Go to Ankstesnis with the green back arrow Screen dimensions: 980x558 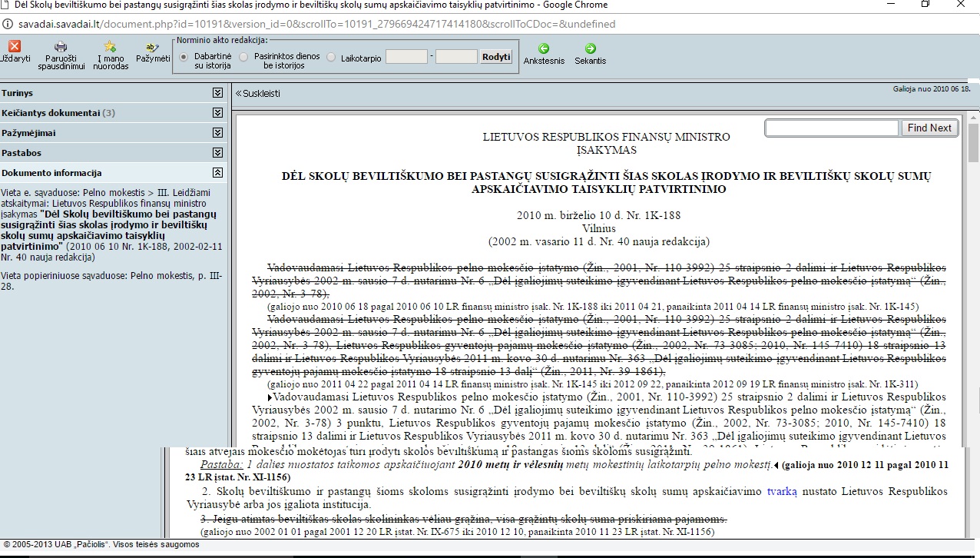coord(544,48)
